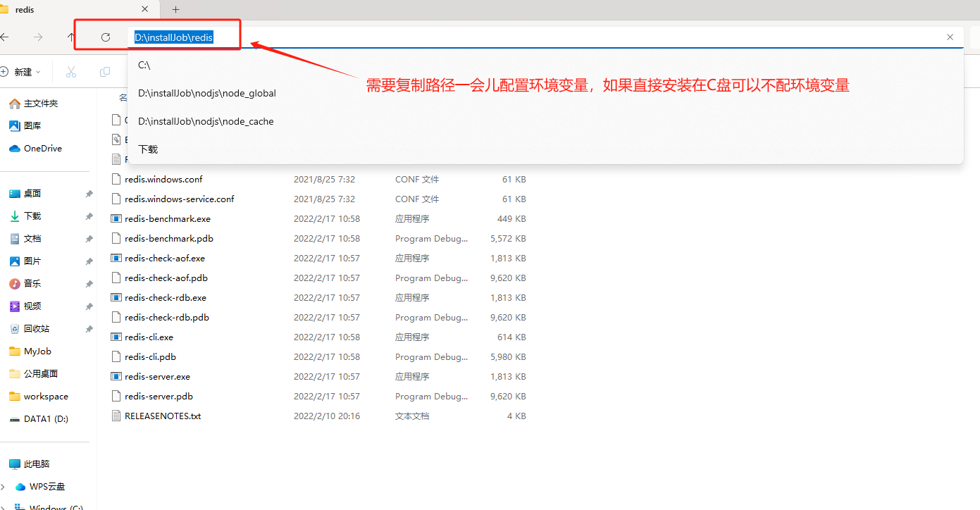Screen dimensions: 980x510
Task: Click redis-check-aof.exe application icon
Action: click(116, 259)
